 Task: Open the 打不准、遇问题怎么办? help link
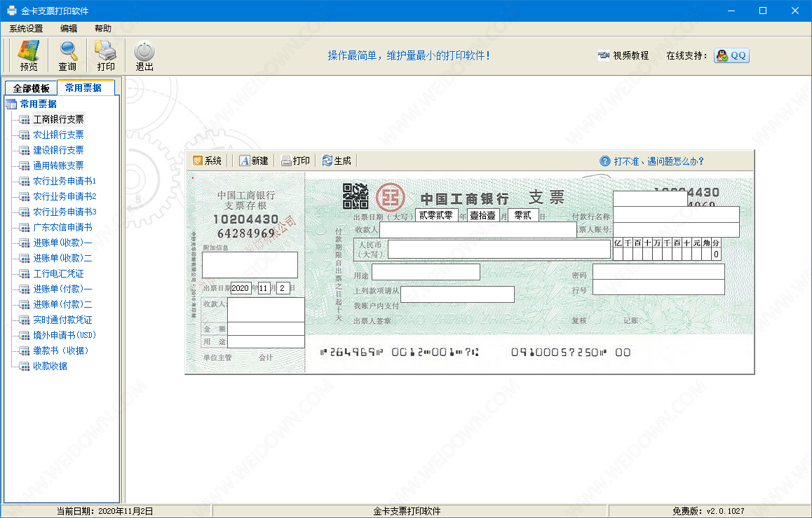point(652,161)
